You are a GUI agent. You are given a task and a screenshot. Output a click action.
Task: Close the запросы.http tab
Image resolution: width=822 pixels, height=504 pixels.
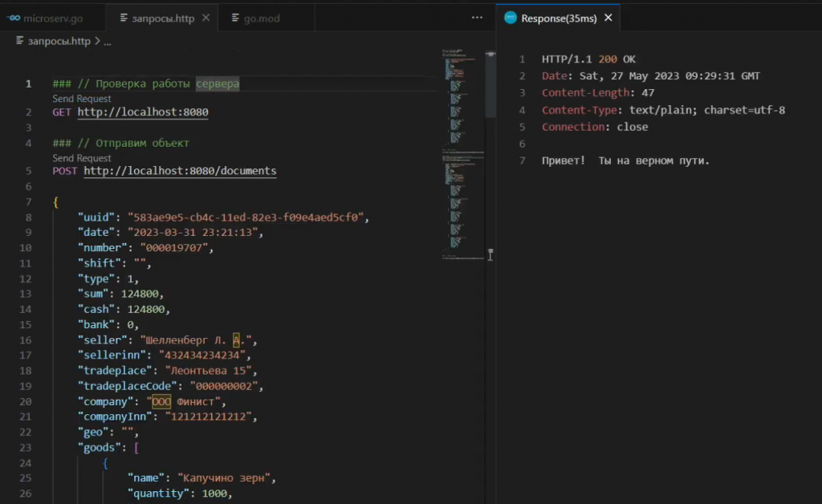pos(206,18)
